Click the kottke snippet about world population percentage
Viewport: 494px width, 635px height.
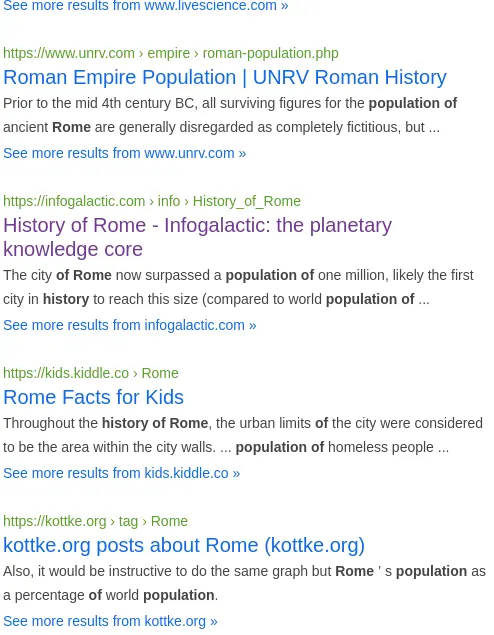pos(244,583)
